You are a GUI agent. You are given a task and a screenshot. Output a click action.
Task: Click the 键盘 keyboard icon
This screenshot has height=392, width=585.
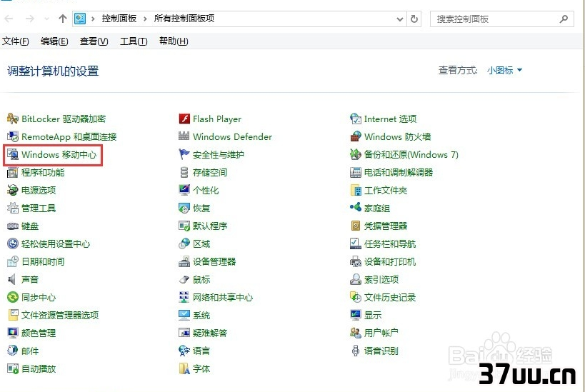pyautogui.click(x=13, y=226)
